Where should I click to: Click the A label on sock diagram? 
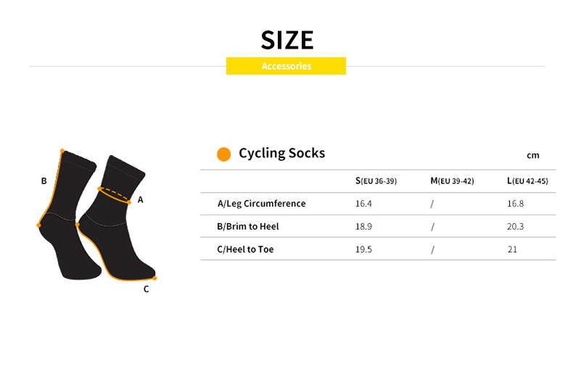point(141,199)
